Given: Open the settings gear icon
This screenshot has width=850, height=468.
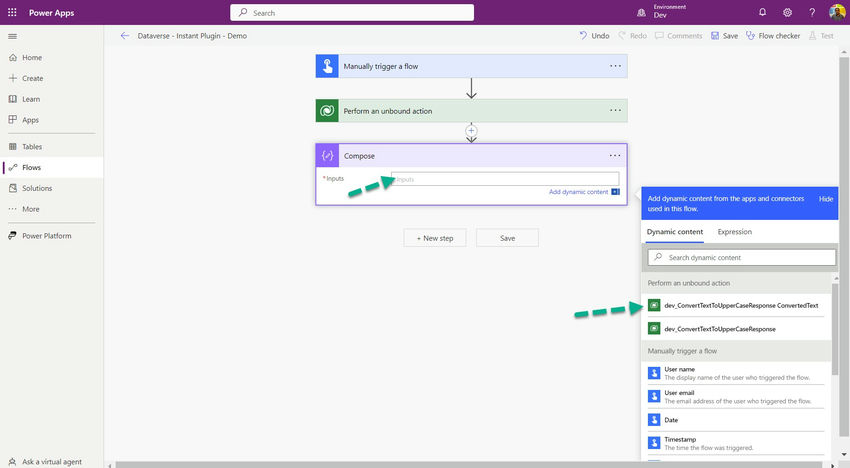Looking at the screenshot, I should (787, 12).
